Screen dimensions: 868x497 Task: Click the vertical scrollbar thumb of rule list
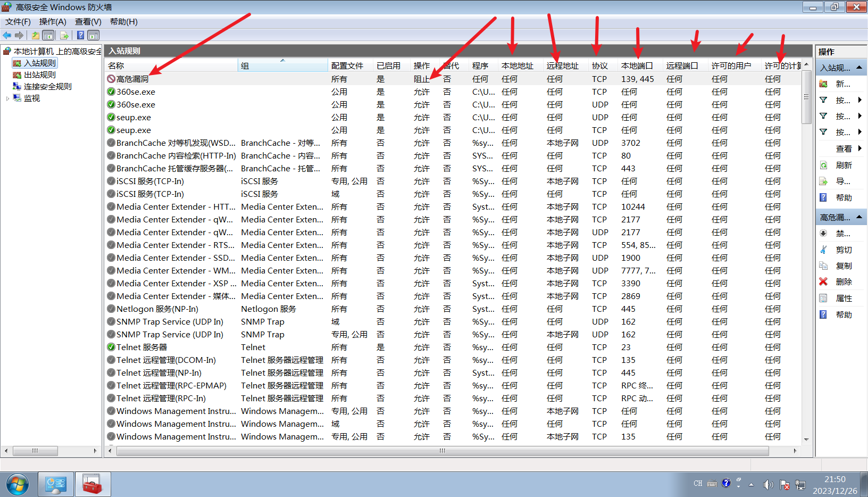[806, 97]
